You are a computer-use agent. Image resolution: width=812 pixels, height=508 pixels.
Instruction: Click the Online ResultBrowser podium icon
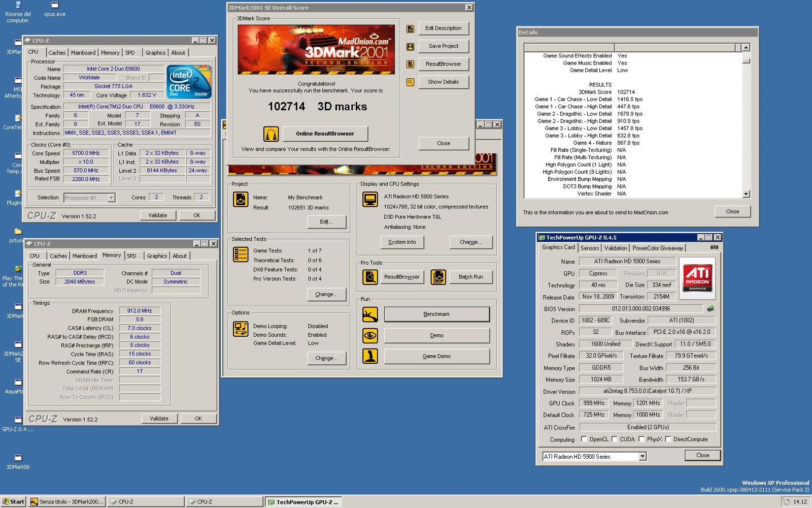271,134
